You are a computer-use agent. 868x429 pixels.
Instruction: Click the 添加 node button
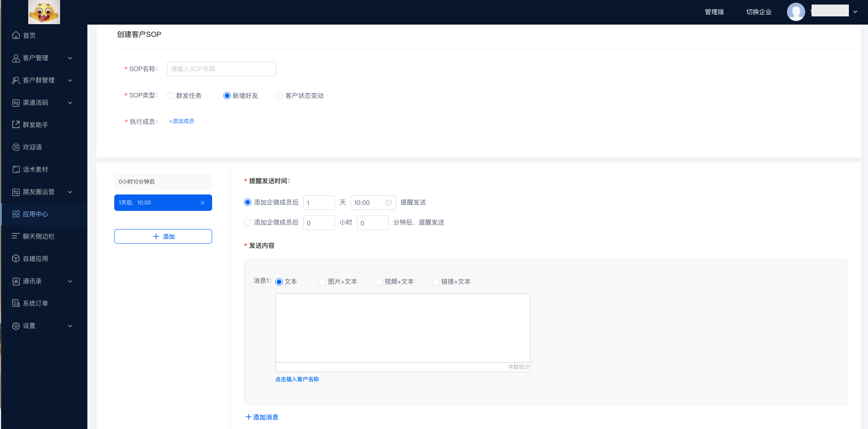coord(163,236)
